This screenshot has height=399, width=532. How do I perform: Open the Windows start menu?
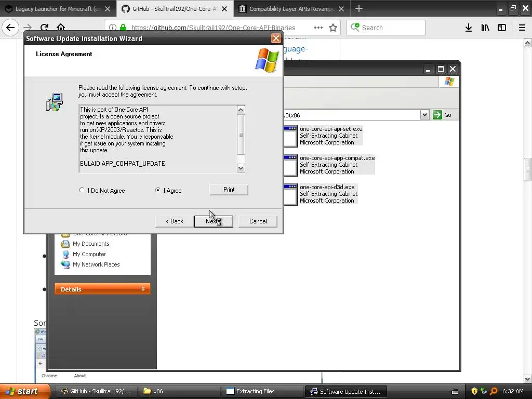coord(25,391)
